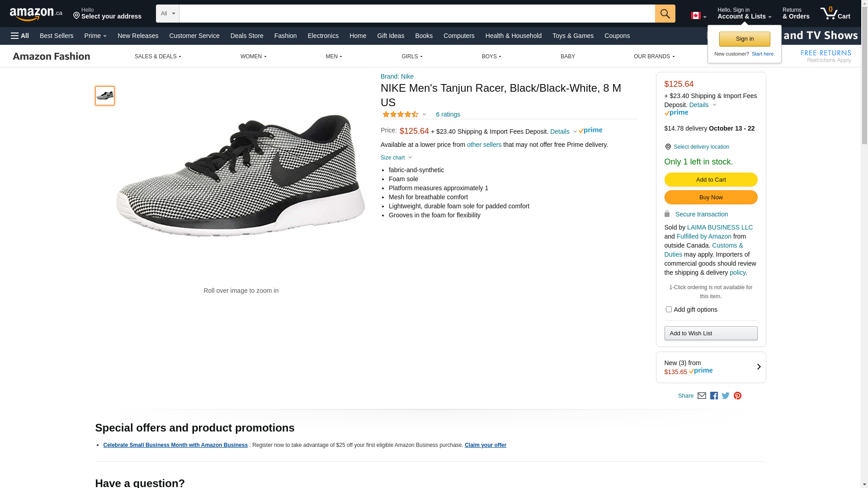868x488 pixels.
Task: Open the Electronics navigation item
Action: pos(323,36)
